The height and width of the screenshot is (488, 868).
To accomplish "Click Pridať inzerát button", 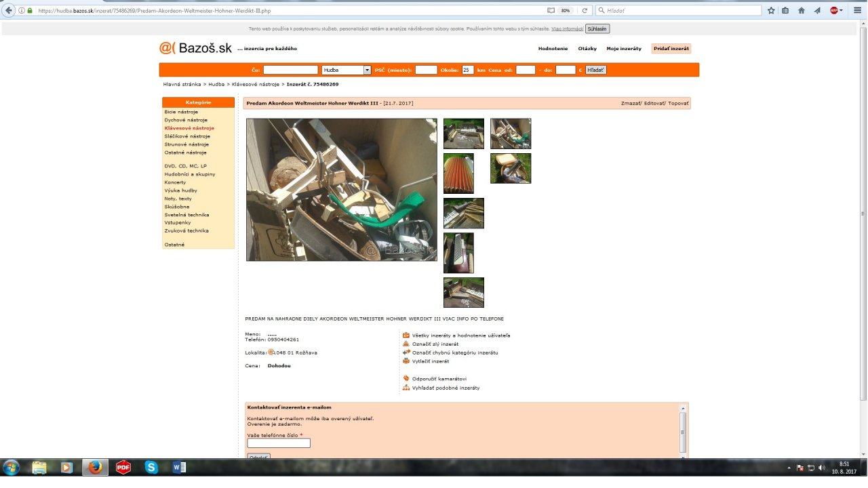I will pyautogui.click(x=671, y=49).
